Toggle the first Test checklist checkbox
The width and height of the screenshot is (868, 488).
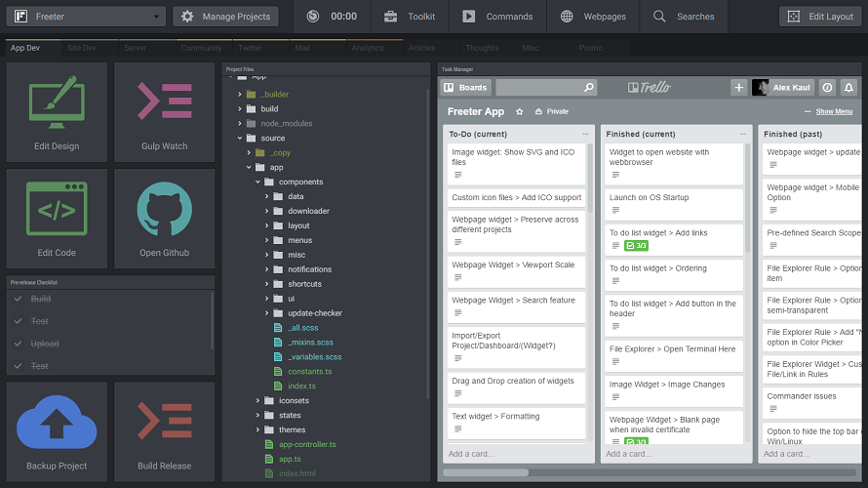click(x=19, y=321)
